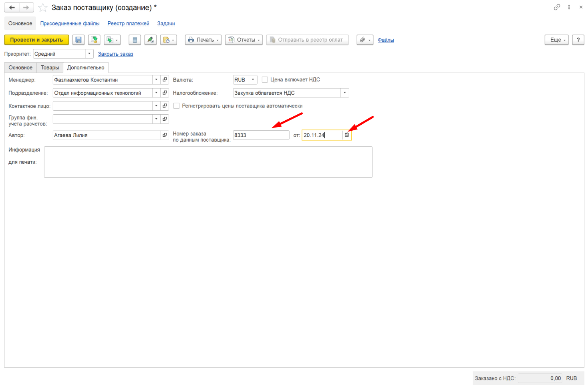Expand the Менеджер dropdown arrow
The width and height of the screenshot is (588, 387).
(x=156, y=80)
